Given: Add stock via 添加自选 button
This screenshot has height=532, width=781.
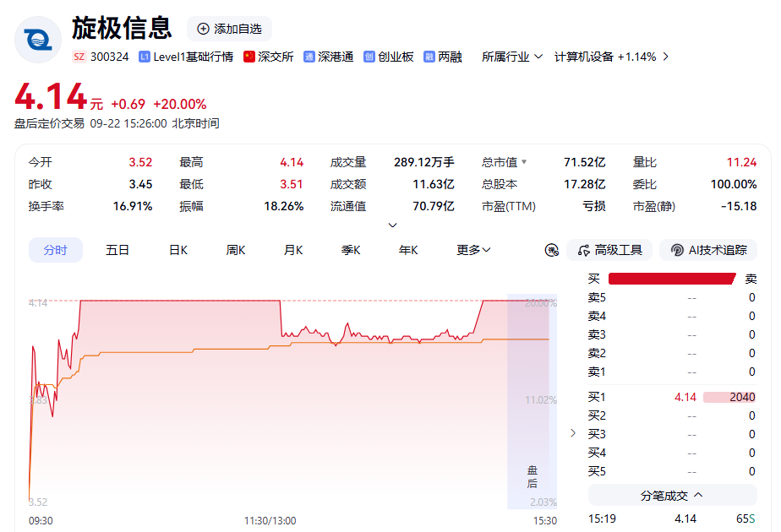Looking at the screenshot, I should point(229,29).
